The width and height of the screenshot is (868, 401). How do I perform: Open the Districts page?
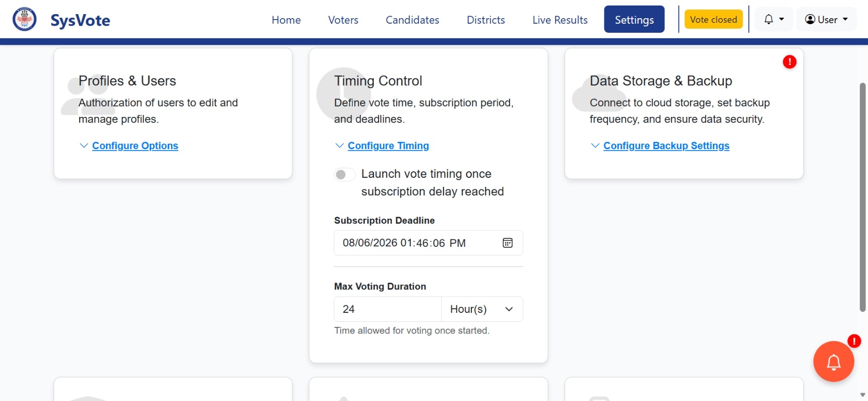coord(486,20)
